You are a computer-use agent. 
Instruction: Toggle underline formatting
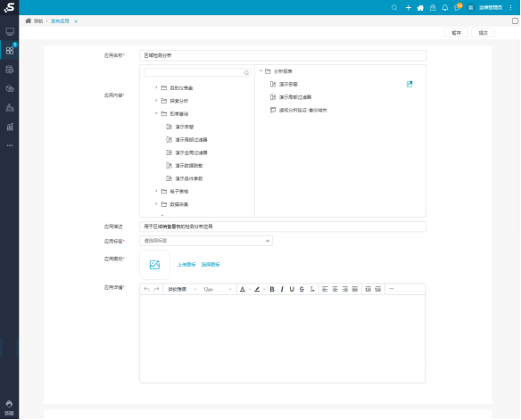click(x=292, y=289)
